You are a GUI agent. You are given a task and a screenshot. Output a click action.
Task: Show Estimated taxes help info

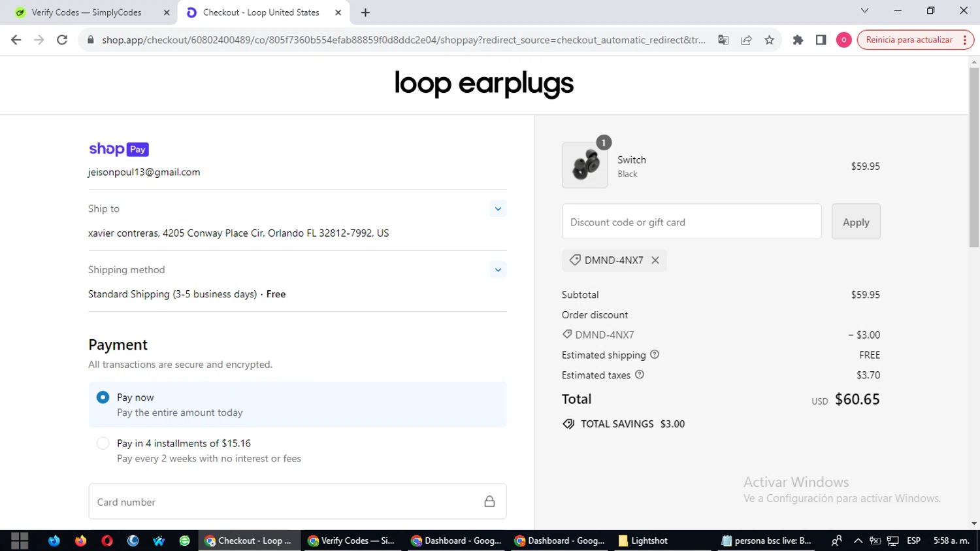[x=640, y=375]
